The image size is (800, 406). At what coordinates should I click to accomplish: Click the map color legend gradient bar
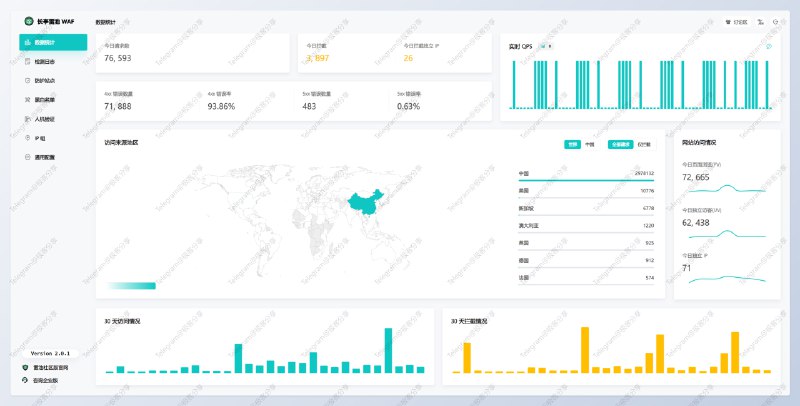[130, 286]
